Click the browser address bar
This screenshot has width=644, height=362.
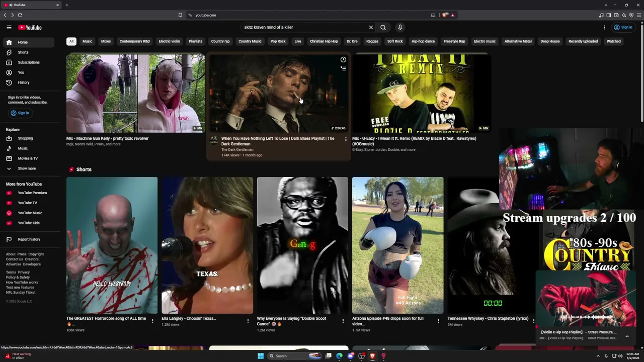(307, 15)
